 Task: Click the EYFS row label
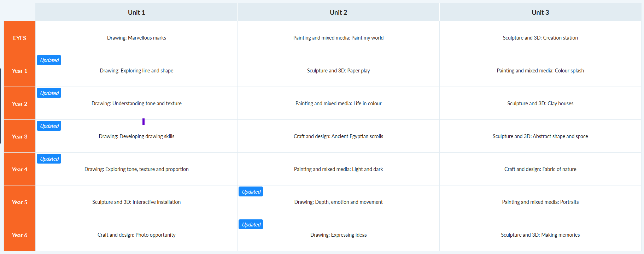click(19, 38)
